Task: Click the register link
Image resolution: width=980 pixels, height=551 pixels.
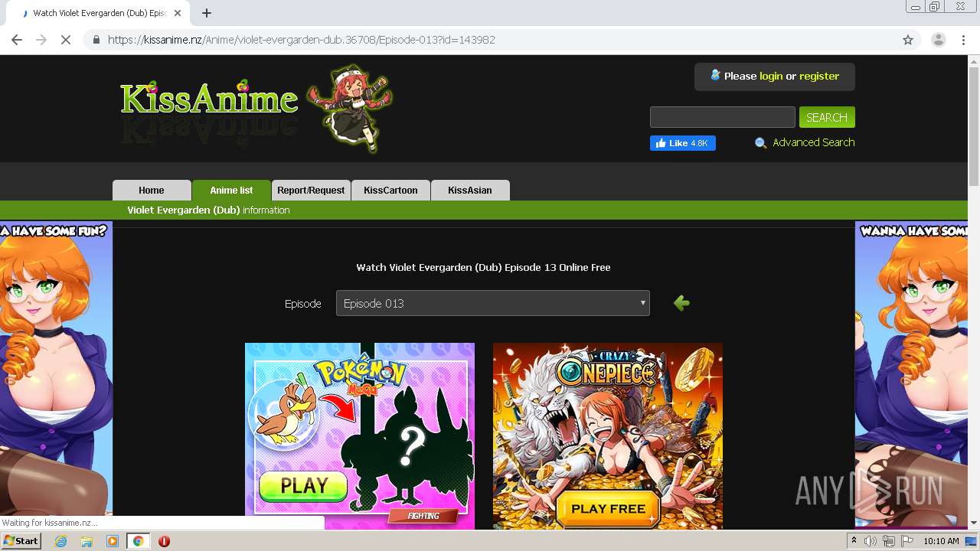Action: (819, 77)
